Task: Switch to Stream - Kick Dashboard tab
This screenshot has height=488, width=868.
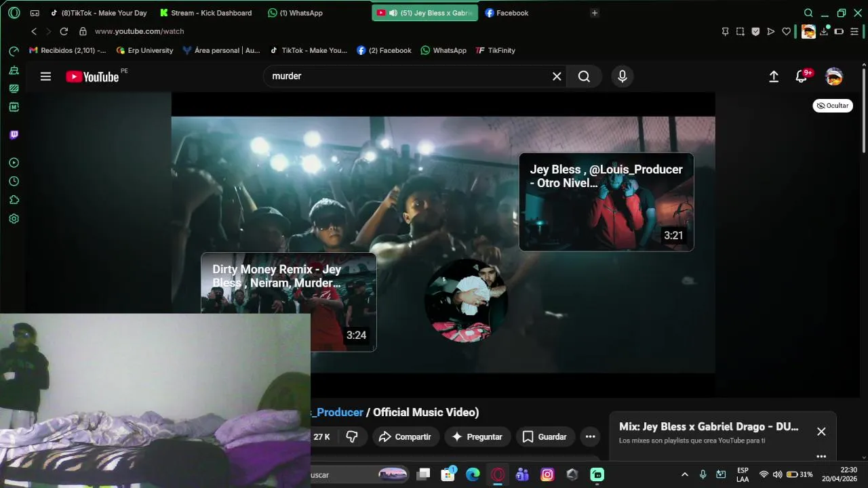Action: tap(206, 13)
